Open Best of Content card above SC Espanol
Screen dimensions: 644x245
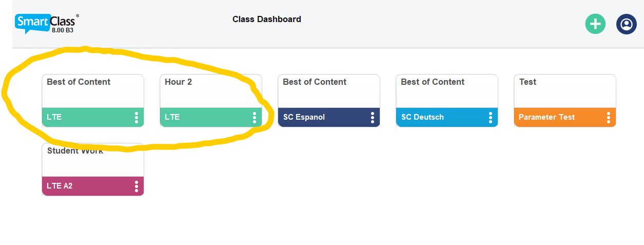[328, 91]
